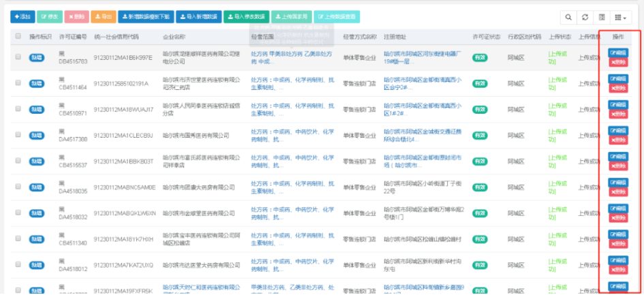Image resolution: width=644 pixels, height=295 pixels.
Task: Click the 许可证编号 column header
Action: [x=73, y=37]
